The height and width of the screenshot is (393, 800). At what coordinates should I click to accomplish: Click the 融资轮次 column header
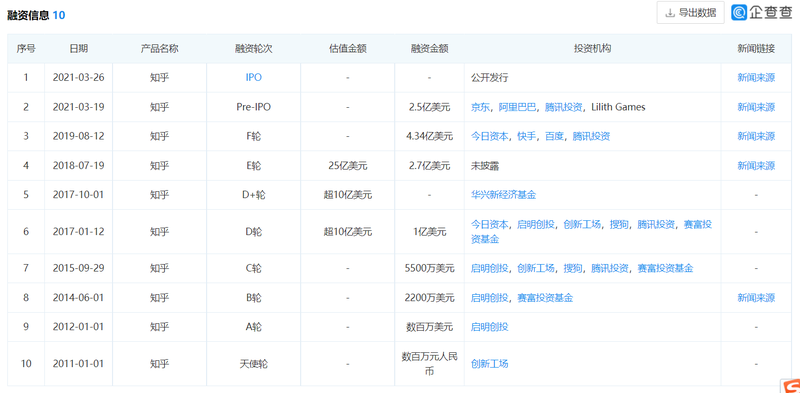coord(254,48)
